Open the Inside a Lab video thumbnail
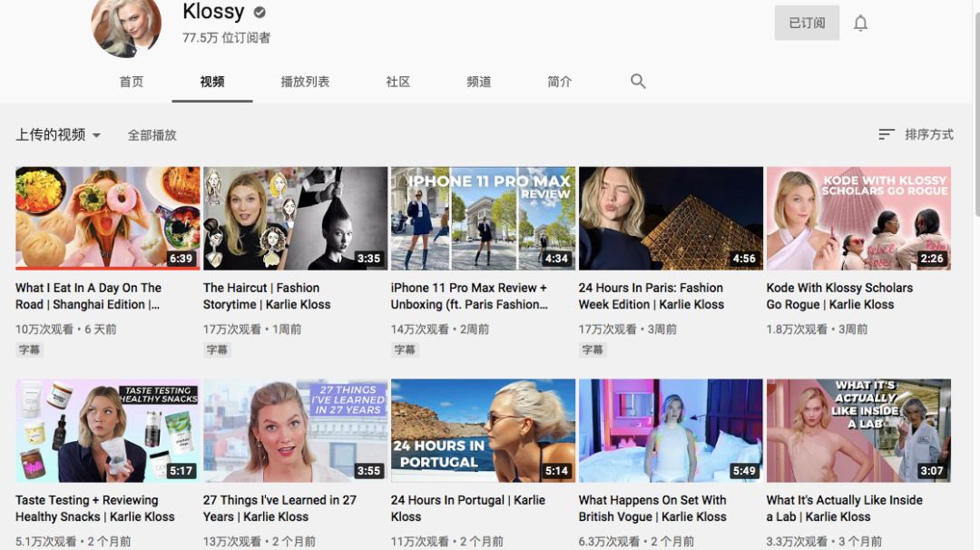This screenshot has height=550, width=980. tap(858, 430)
